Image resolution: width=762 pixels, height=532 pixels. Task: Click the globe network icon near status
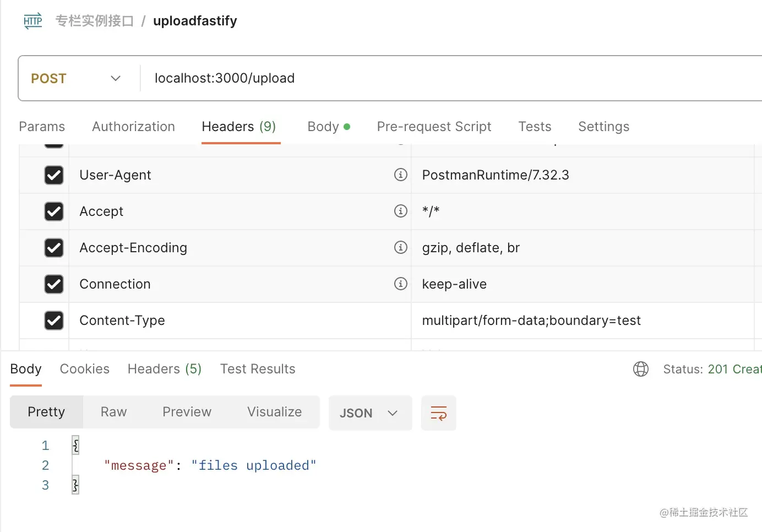(x=641, y=369)
